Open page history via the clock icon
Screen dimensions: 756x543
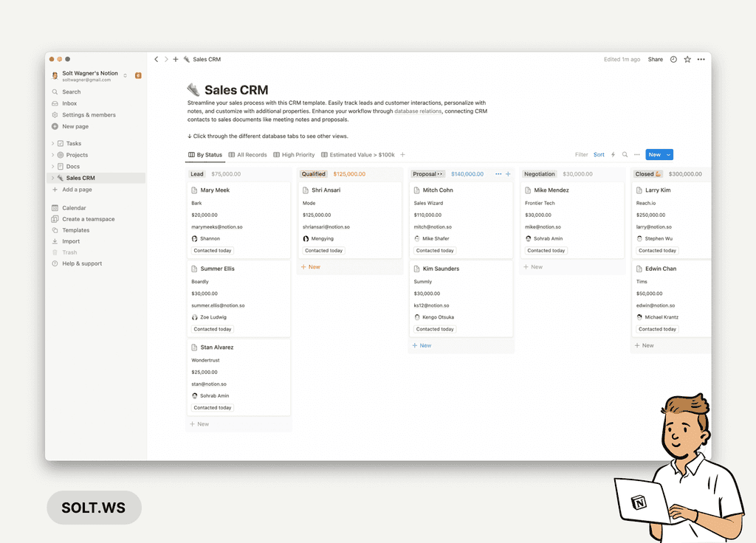pos(673,59)
